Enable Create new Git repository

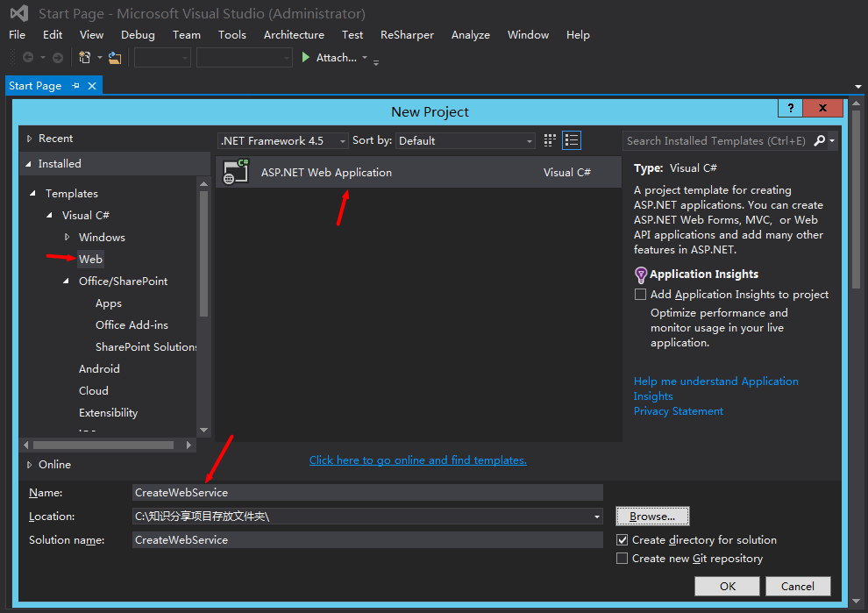click(623, 558)
